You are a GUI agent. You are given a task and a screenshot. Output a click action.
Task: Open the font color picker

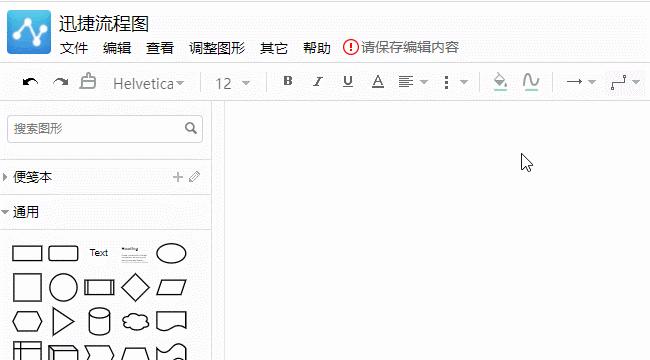click(378, 81)
